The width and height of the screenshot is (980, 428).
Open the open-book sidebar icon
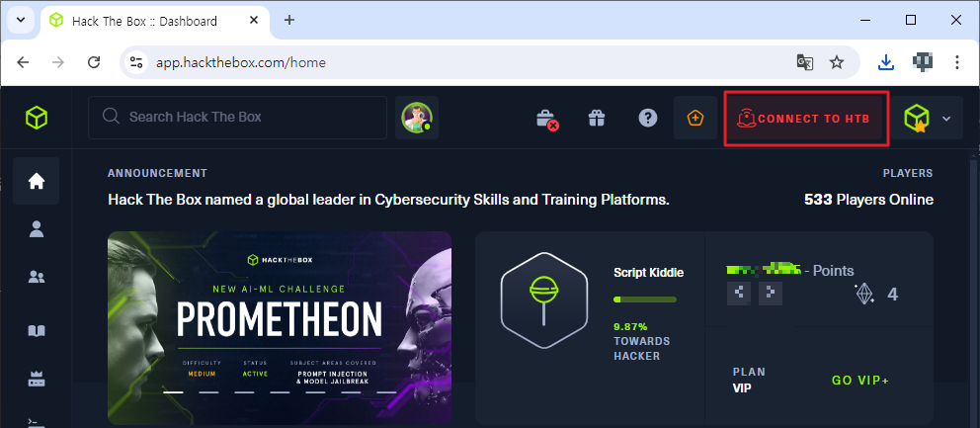37,331
